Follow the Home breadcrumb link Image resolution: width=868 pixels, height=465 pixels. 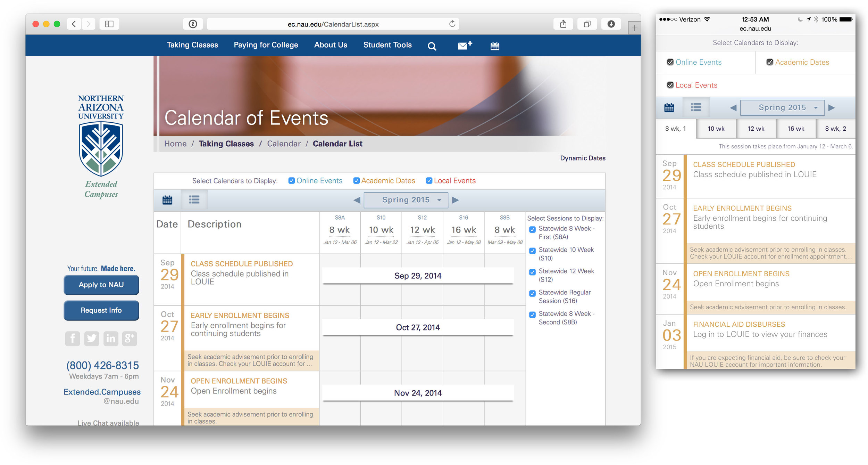click(x=175, y=144)
